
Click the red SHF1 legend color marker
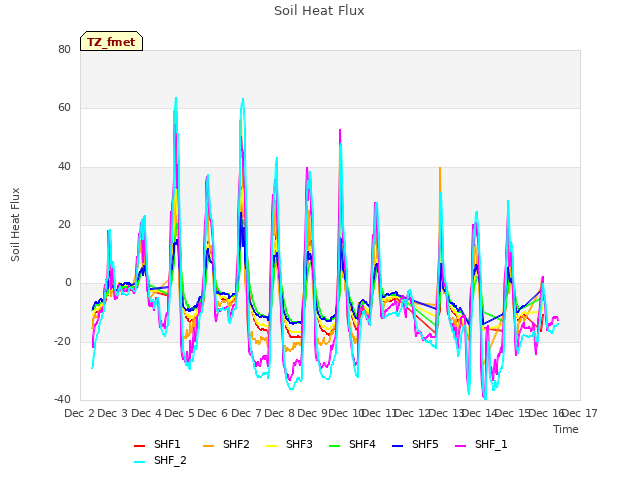click(140, 446)
